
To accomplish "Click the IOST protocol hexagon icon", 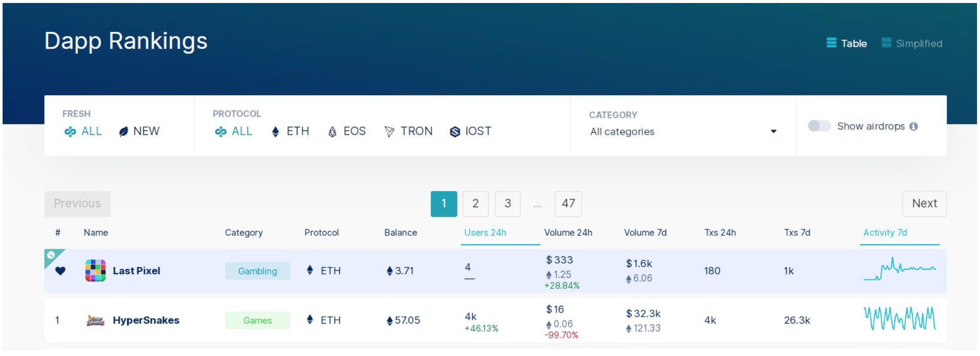I will click(x=455, y=132).
